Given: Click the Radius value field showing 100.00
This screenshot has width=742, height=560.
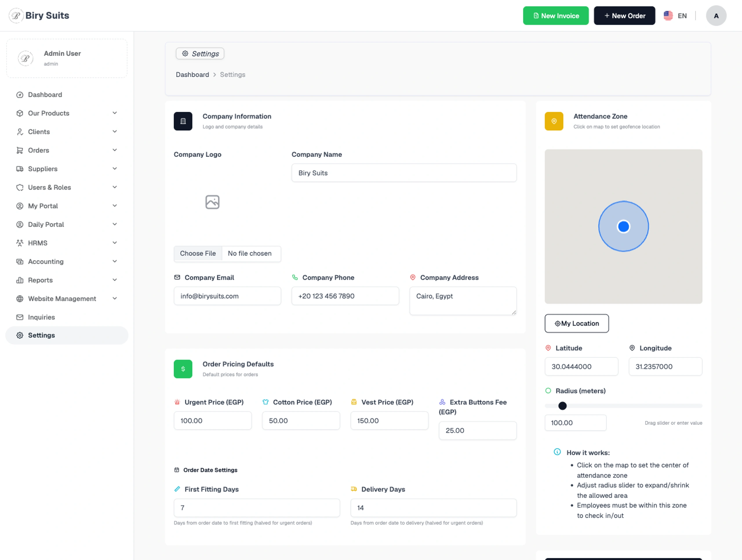Looking at the screenshot, I should [575, 423].
